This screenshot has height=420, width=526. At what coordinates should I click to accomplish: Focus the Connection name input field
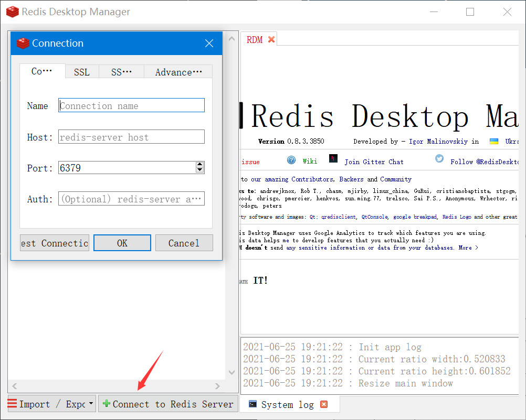click(x=131, y=105)
